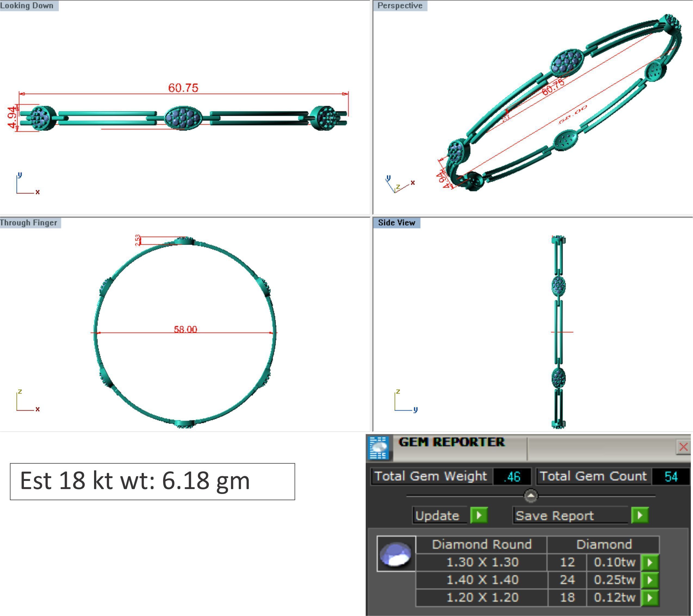Select the Side View viewport label

click(x=396, y=223)
